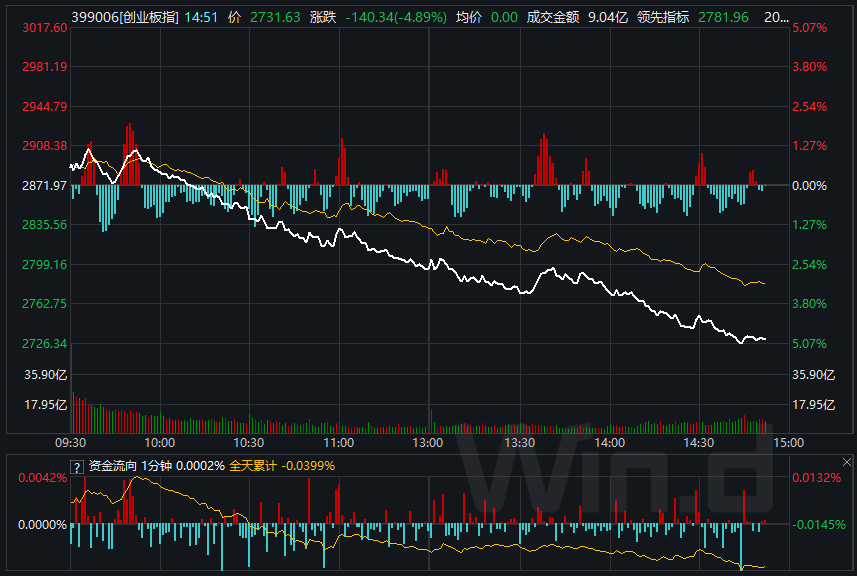Click the 14:30 time axis marker

point(698,442)
